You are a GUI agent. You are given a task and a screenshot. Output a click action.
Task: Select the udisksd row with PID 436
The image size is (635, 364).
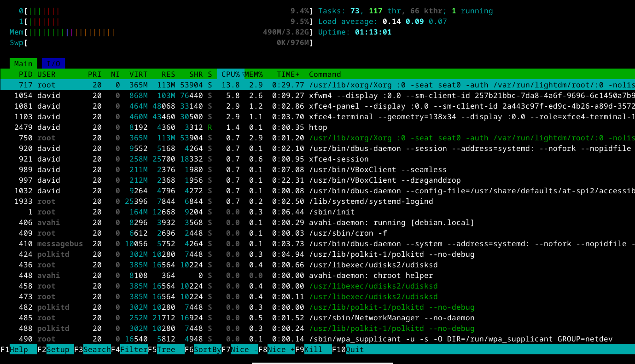pos(317,265)
